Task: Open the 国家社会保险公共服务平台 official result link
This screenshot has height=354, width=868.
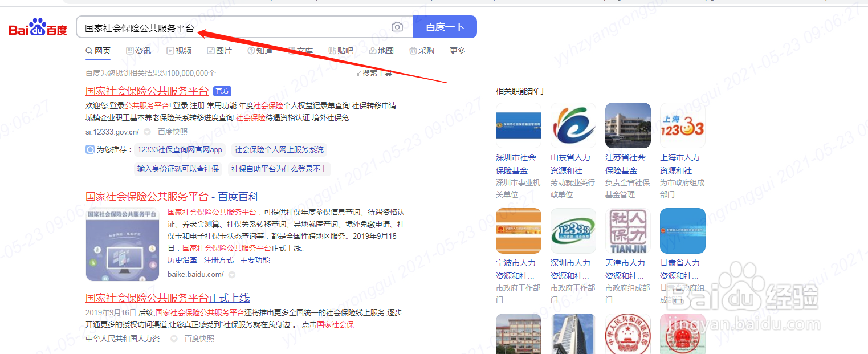Action: click(147, 91)
